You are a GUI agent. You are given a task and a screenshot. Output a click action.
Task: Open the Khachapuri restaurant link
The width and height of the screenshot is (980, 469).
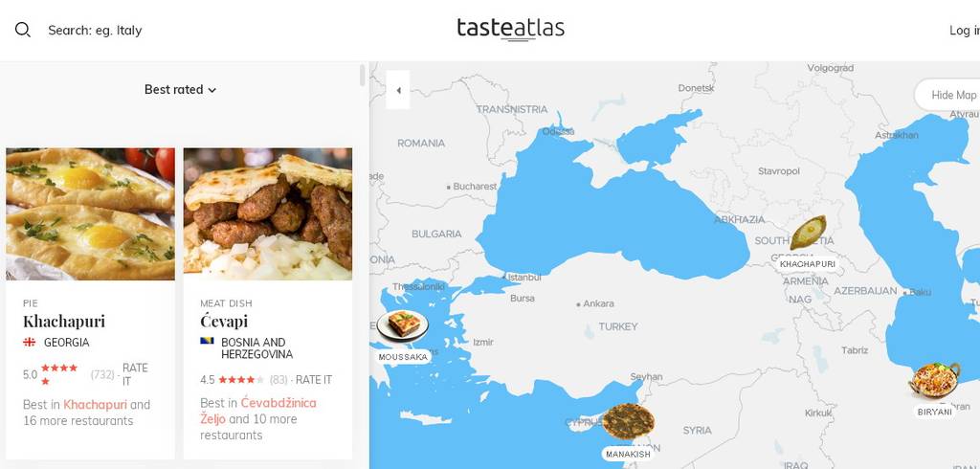95,405
